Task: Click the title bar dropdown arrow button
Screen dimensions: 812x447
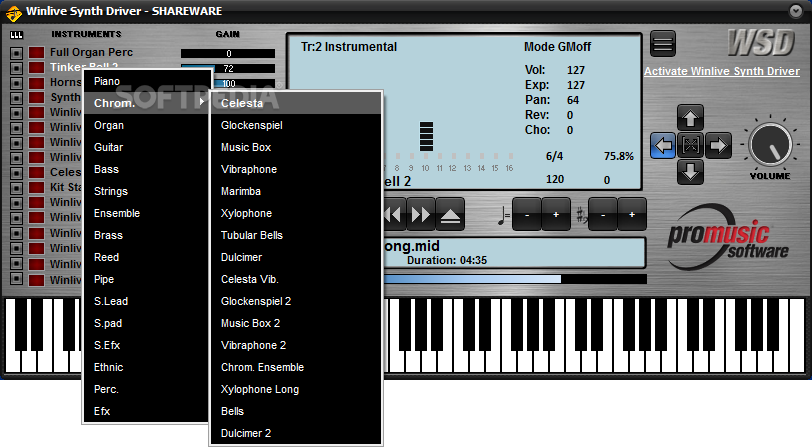Action: (795, 11)
